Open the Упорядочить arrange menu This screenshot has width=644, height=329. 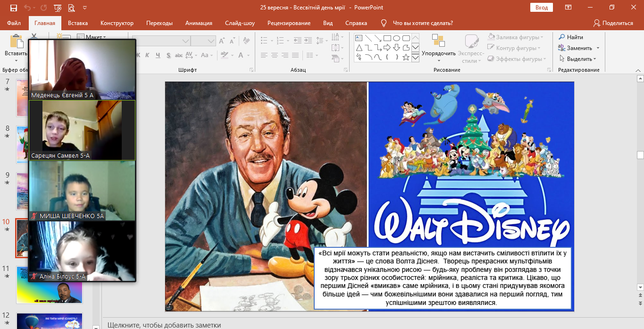pyautogui.click(x=439, y=49)
